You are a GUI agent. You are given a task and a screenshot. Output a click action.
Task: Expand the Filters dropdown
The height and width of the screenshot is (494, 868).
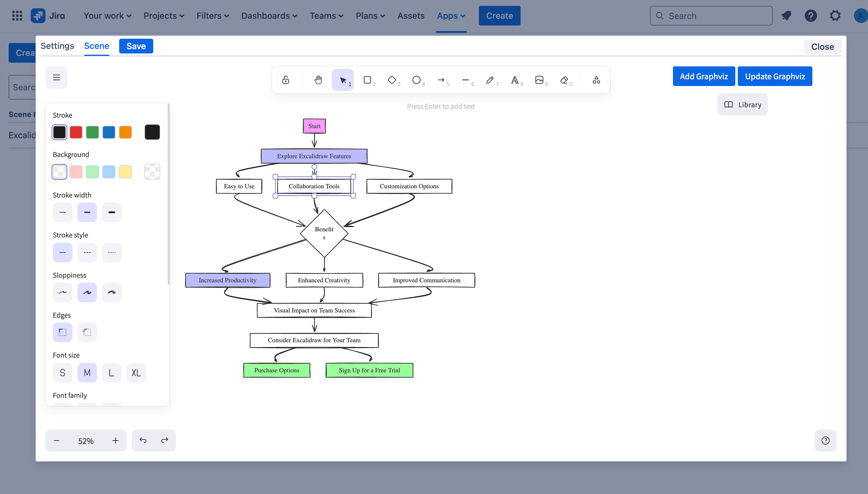click(x=213, y=16)
